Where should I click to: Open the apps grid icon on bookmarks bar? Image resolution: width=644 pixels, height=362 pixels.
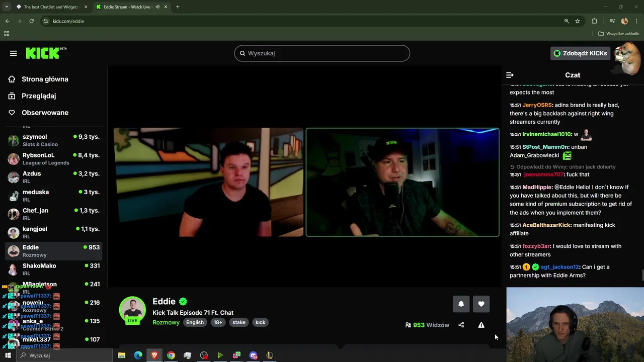(x=7, y=34)
